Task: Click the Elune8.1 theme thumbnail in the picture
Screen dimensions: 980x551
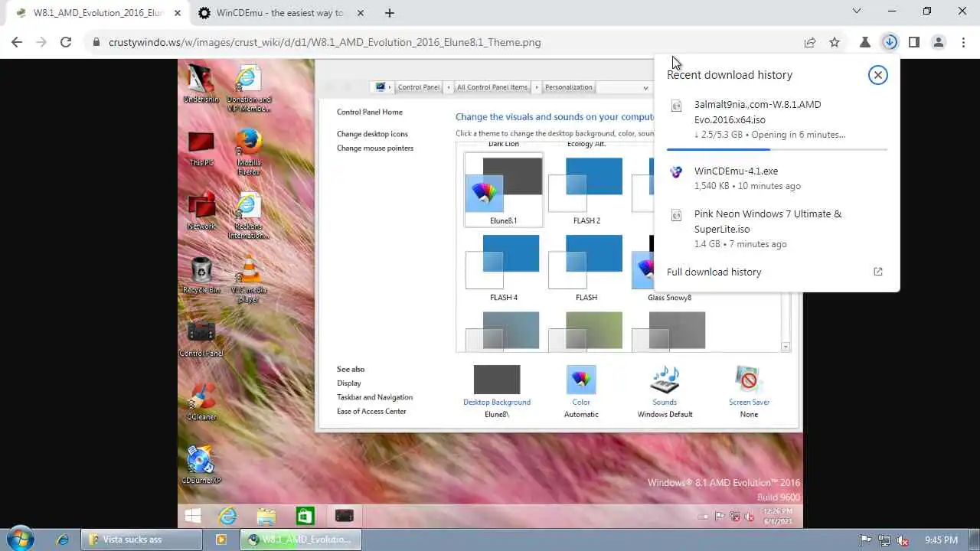Action: 503,189
